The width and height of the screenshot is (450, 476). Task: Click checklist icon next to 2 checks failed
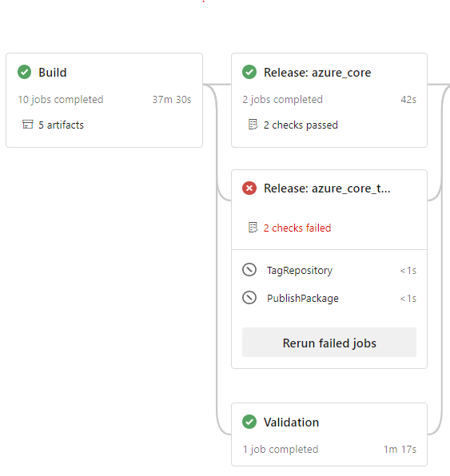coord(253,228)
